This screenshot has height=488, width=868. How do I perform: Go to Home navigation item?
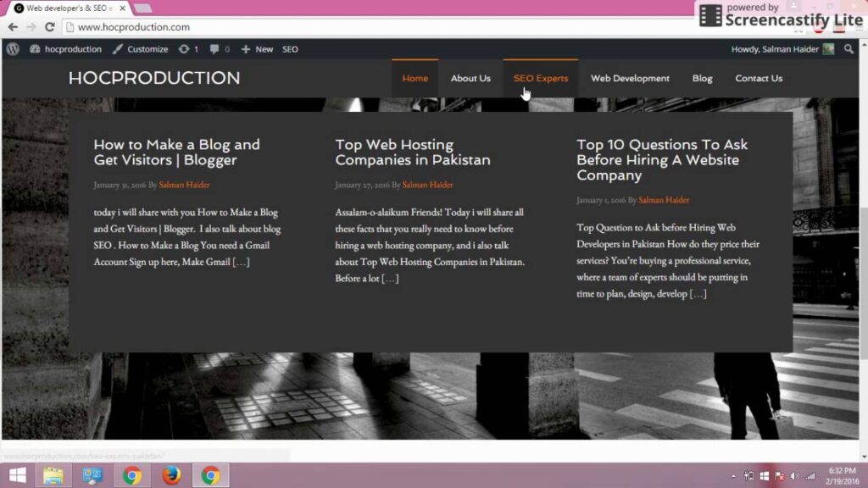415,78
